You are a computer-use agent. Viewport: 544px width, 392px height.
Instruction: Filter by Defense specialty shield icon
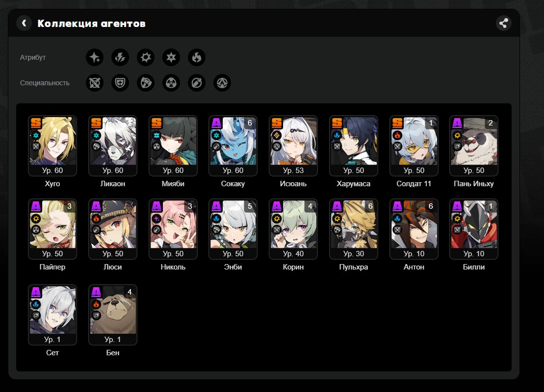click(120, 83)
